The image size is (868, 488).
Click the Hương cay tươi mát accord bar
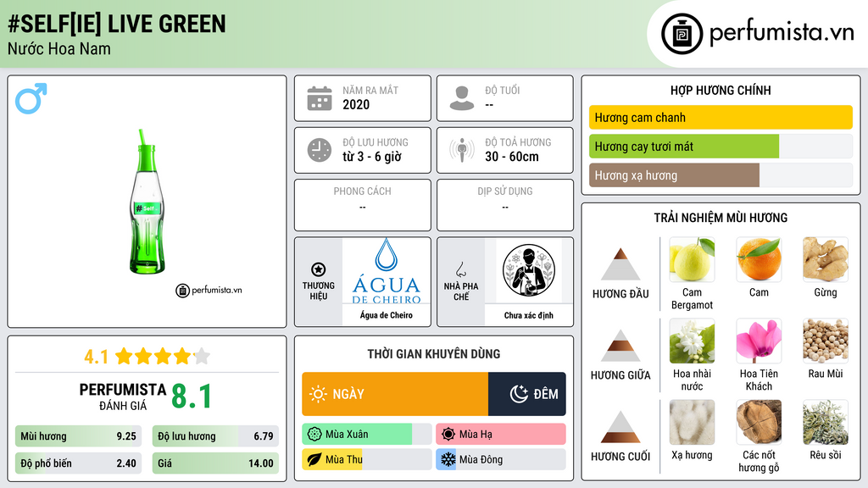[x=721, y=146]
